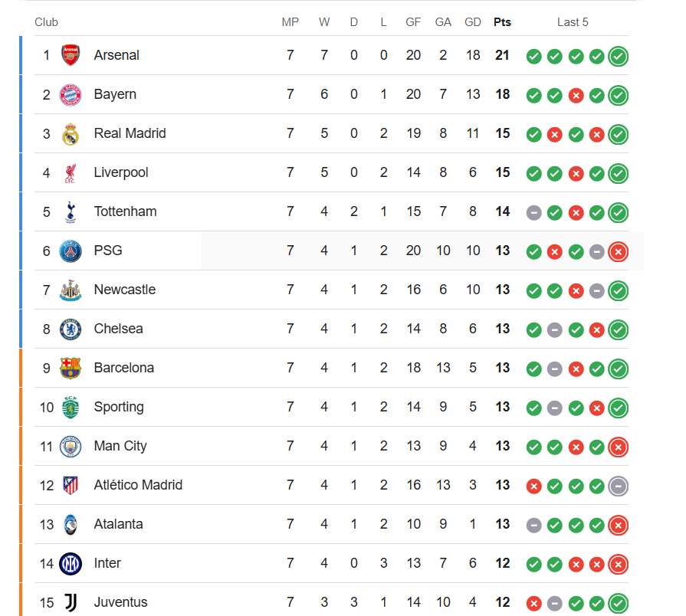Click the Bayern club crest icon

pos(71,94)
